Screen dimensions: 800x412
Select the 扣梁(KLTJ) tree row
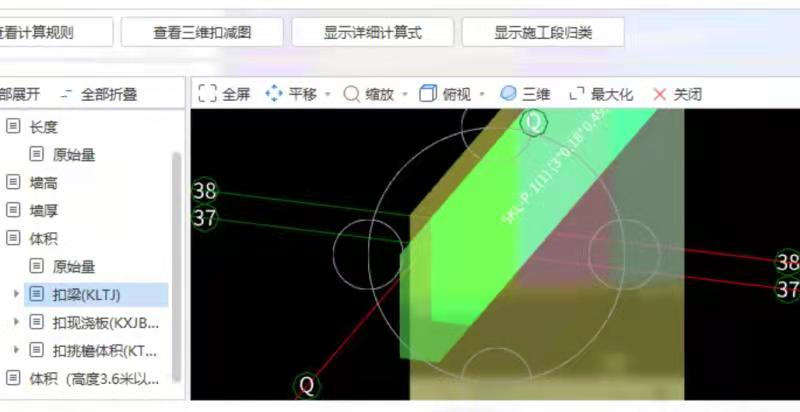(x=96, y=295)
